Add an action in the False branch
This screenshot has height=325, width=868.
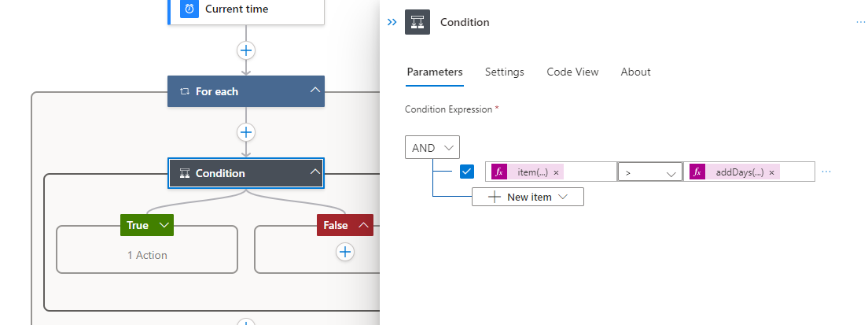[x=345, y=253]
